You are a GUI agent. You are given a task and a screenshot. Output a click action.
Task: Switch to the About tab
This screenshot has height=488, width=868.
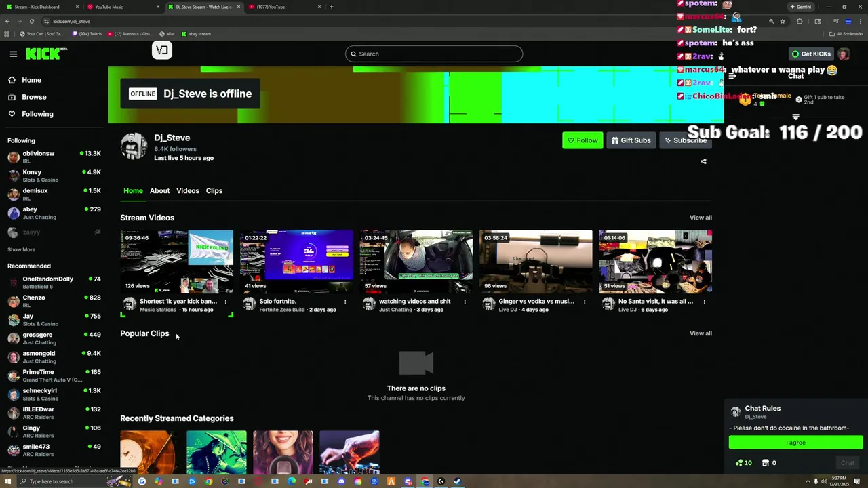pos(159,191)
